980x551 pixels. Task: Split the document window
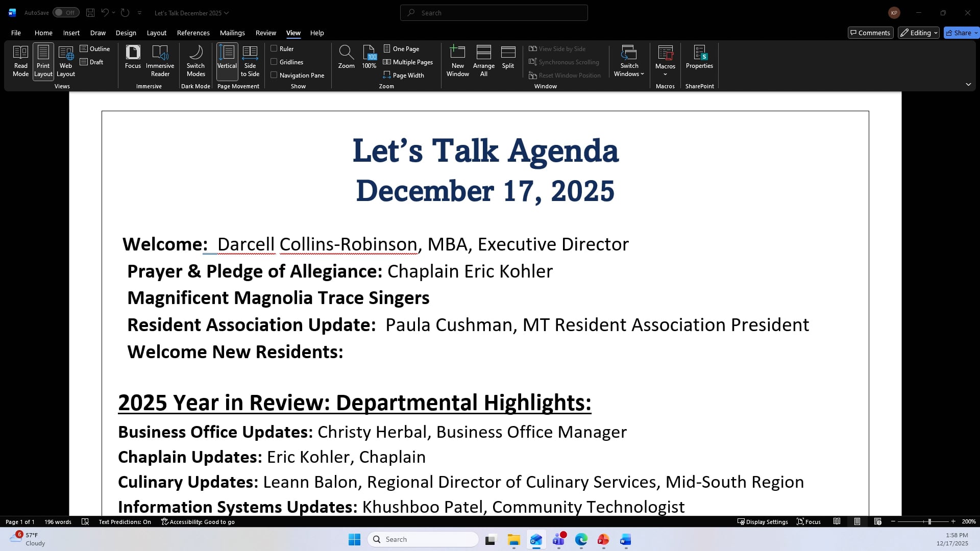(508, 57)
